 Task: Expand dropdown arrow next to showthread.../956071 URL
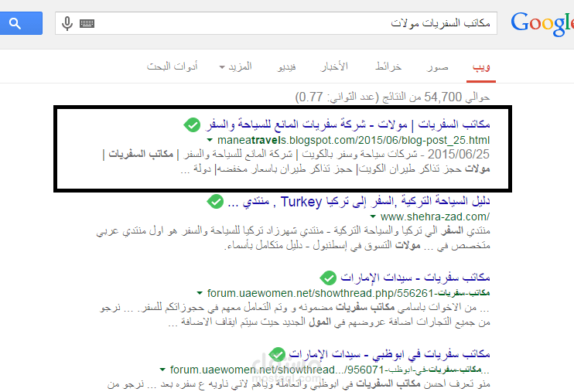pyautogui.click(x=162, y=370)
